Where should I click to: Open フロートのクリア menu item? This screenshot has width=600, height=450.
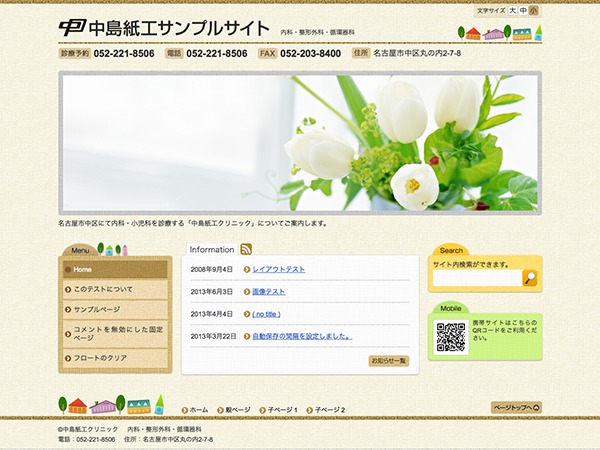pyautogui.click(x=115, y=358)
